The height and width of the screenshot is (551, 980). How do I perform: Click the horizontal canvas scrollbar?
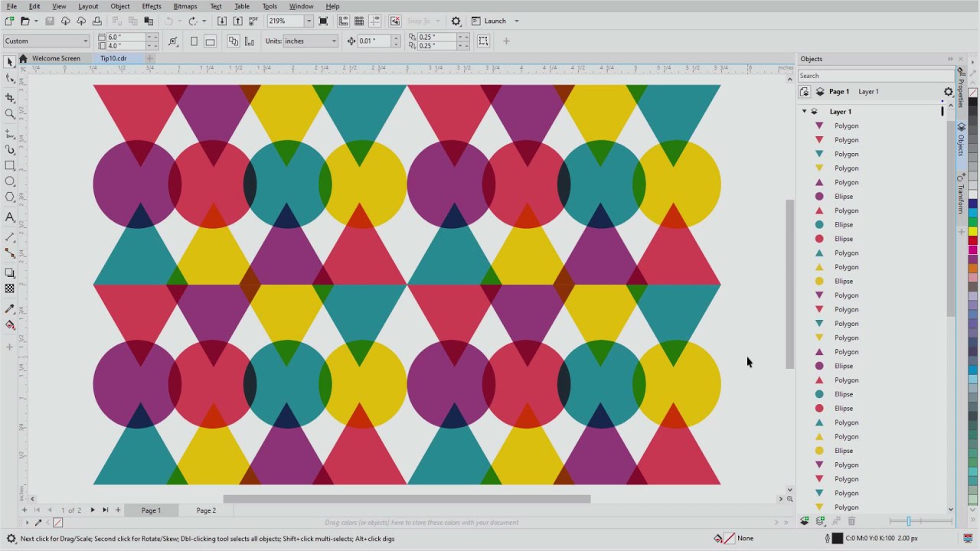click(407, 499)
